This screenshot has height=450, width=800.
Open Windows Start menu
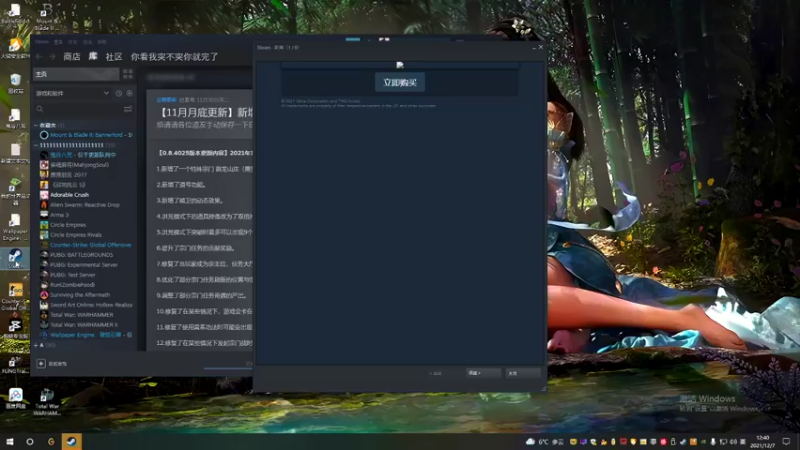10,441
